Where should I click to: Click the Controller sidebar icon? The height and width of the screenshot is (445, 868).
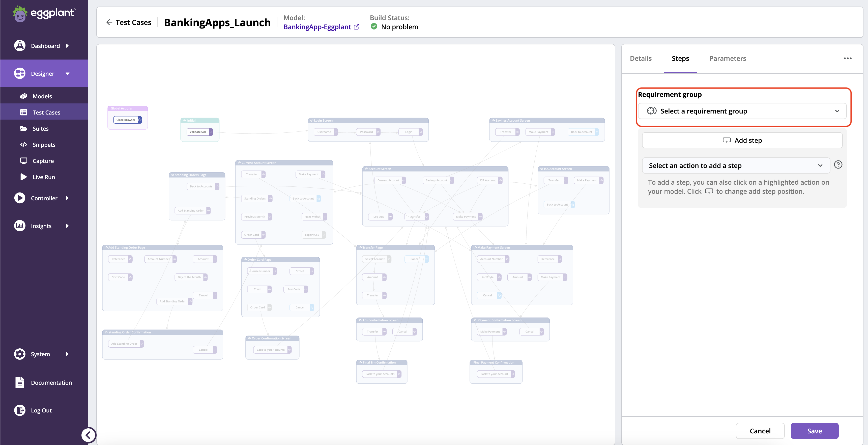pos(20,198)
